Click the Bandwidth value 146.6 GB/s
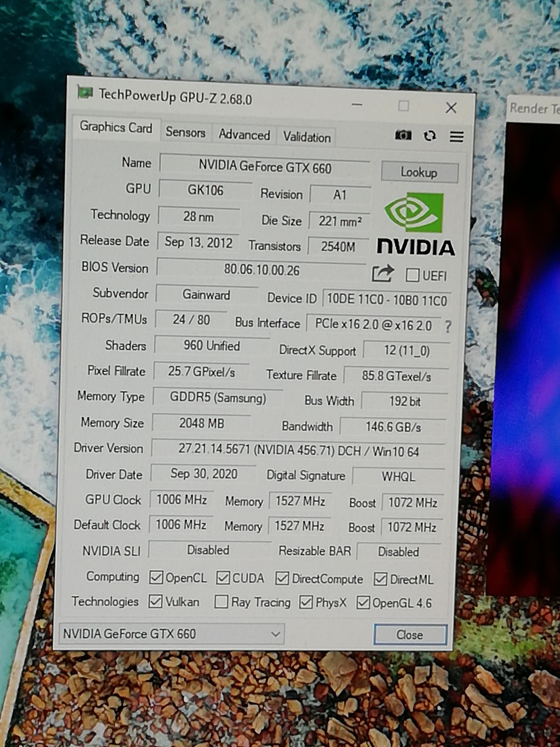 click(393, 427)
